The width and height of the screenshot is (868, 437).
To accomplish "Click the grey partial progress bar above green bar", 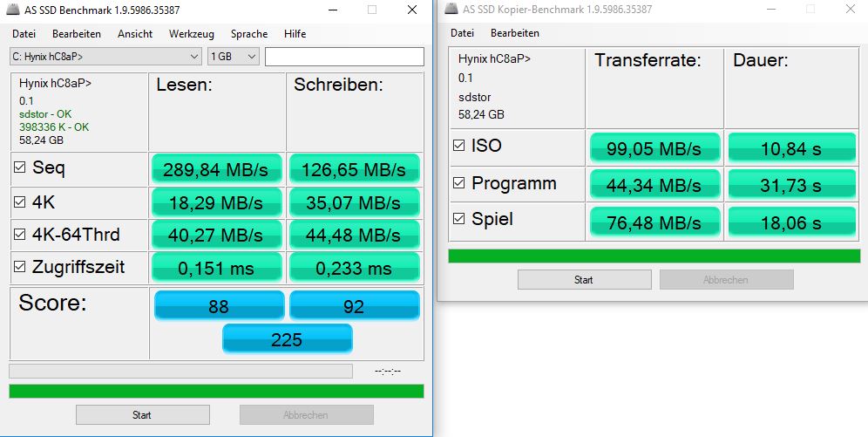I will (181, 371).
